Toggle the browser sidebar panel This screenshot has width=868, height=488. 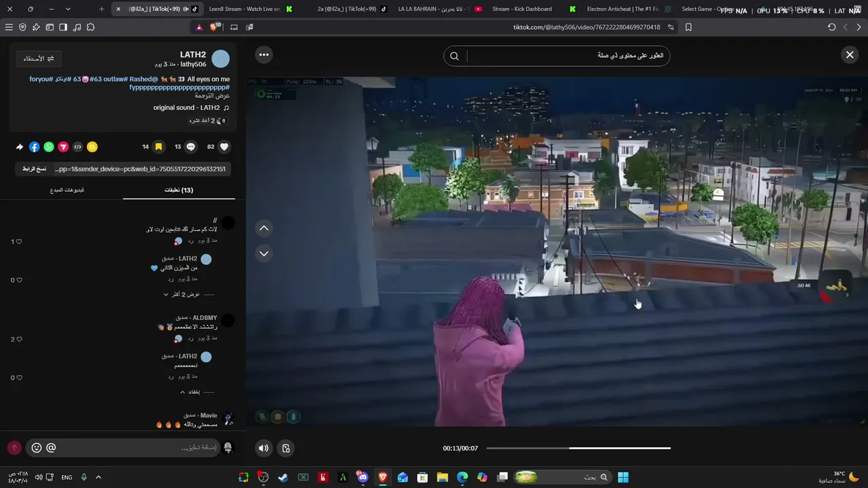[63, 27]
